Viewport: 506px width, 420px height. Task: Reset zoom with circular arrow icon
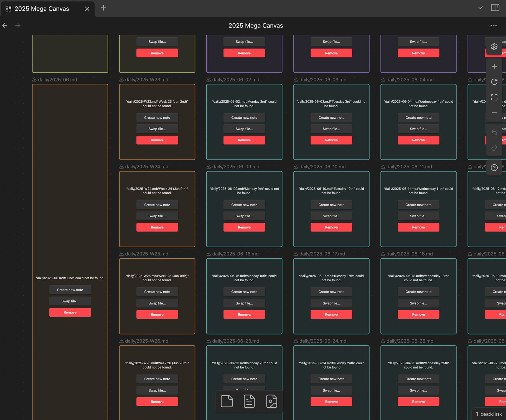tap(494, 82)
